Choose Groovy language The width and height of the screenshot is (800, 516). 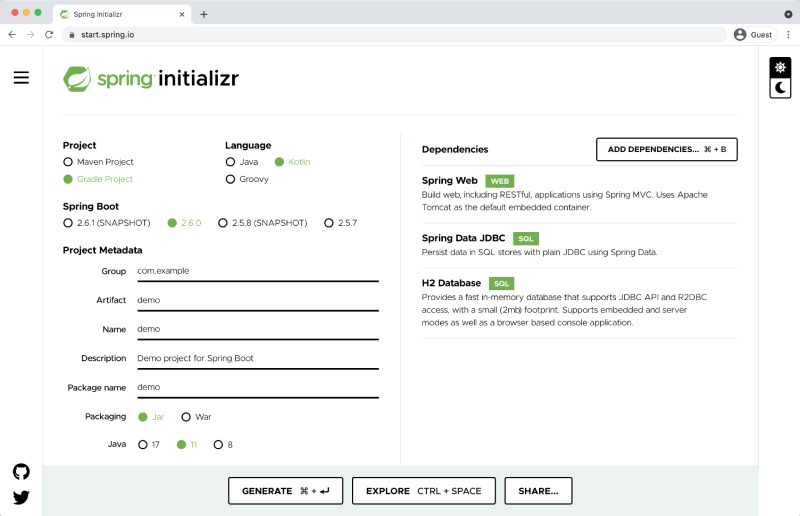(x=247, y=179)
